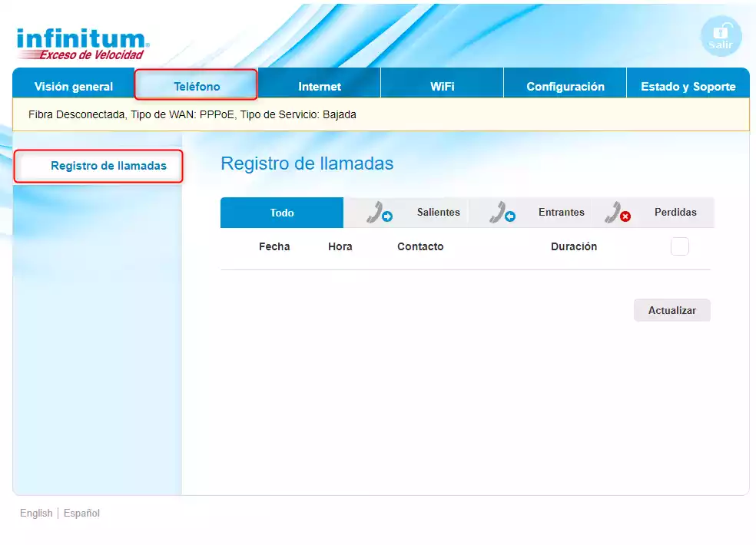
Task: Click the outgoing calls phone icon
Action: pos(378,213)
